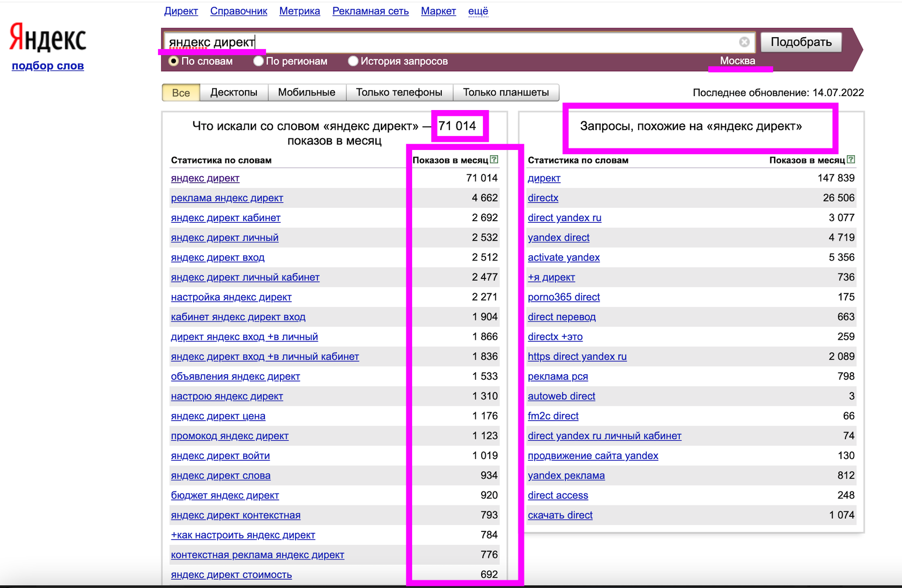The height and width of the screenshot is (588, 902).
Task: Open the 'подбор слов' link under the logo
Action: pos(47,66)
